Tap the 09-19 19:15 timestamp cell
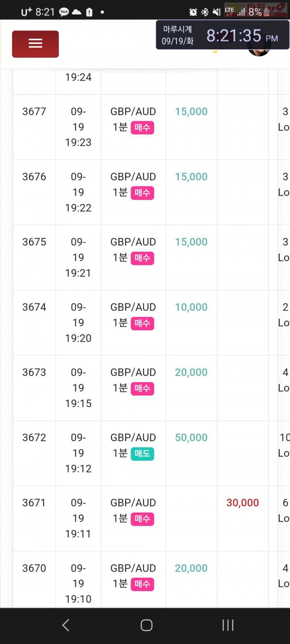290x644 pixels. coord(78,388)
